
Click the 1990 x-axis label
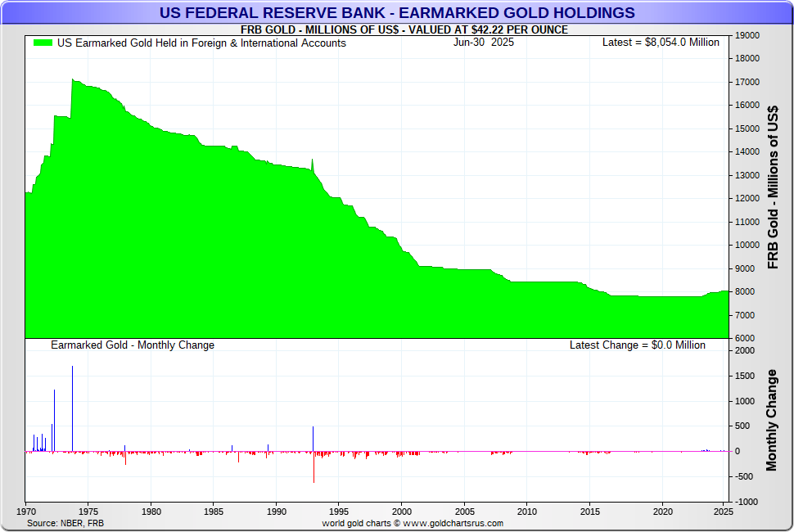coord(277,512)
